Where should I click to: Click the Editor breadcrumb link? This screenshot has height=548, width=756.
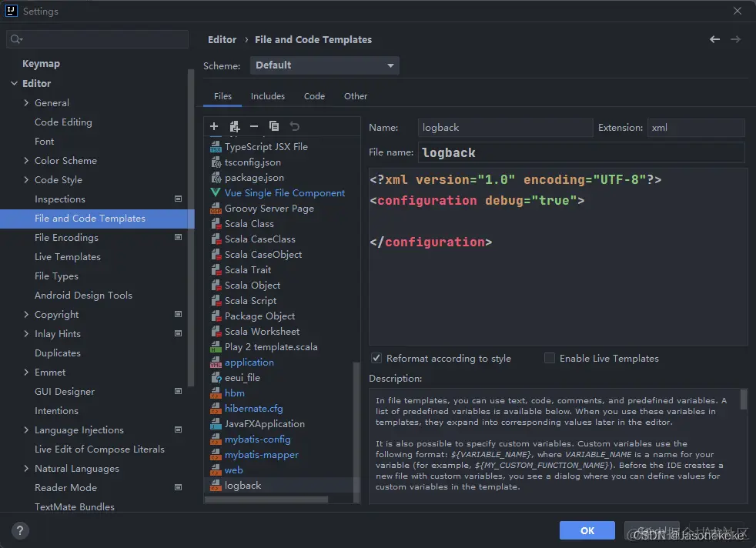[222, 39]
